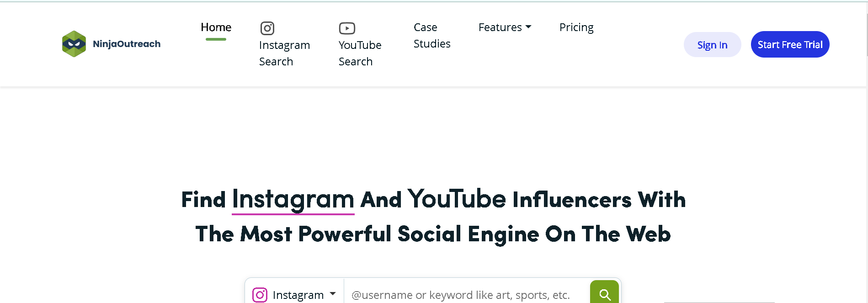Click the caret beside Instagram selector
The image size is (868, 303).
coord(333,294)
